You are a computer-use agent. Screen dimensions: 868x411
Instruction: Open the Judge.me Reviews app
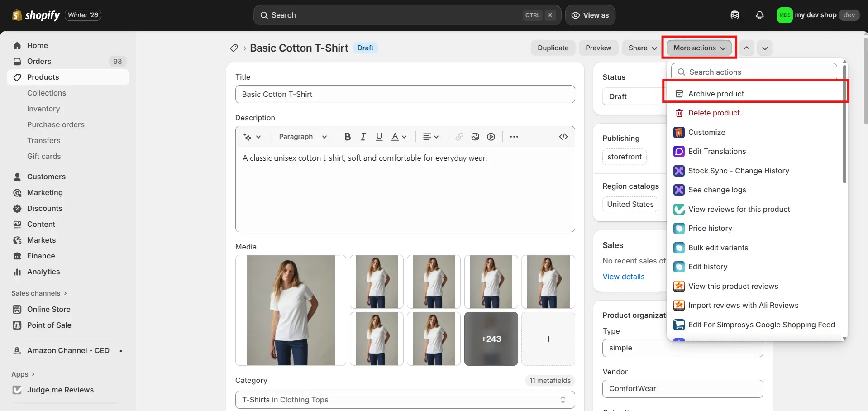click(x=59, y=390)
